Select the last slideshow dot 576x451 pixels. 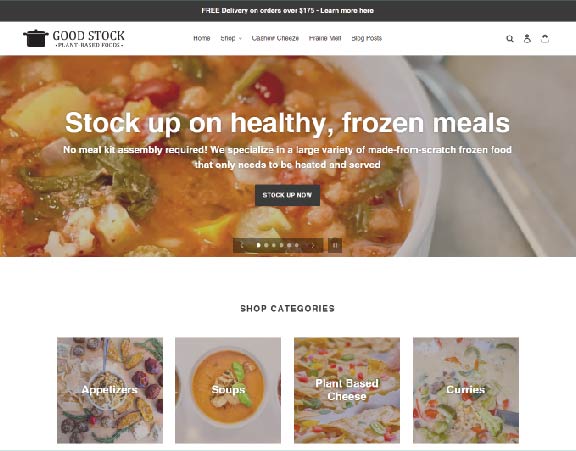[x=297, y=245]
